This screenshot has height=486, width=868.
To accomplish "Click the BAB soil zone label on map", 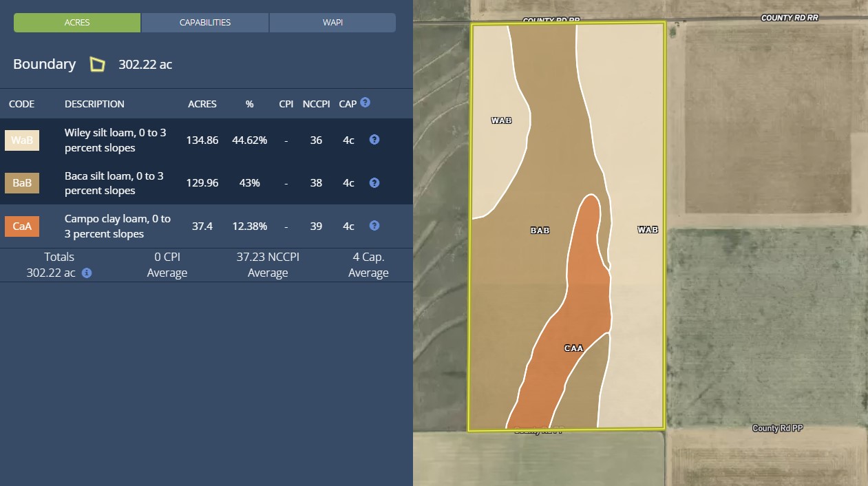I will (x=540, y=231).
